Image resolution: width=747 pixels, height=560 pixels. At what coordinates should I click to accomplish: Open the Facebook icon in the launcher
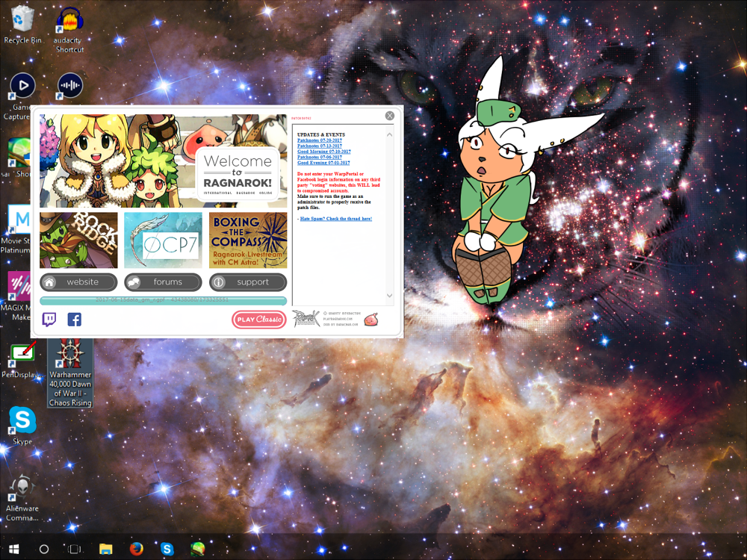[75, 320]
